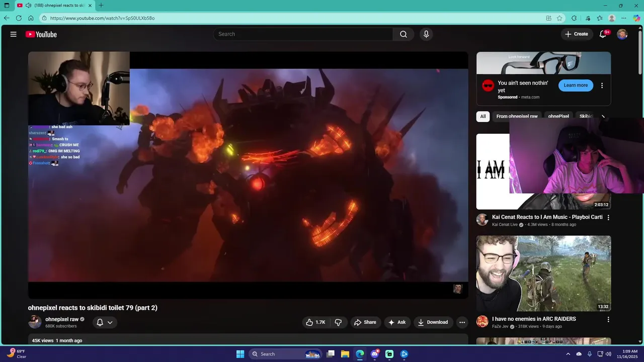
Task: Open a new browser tab
Action: click(101, 6)
